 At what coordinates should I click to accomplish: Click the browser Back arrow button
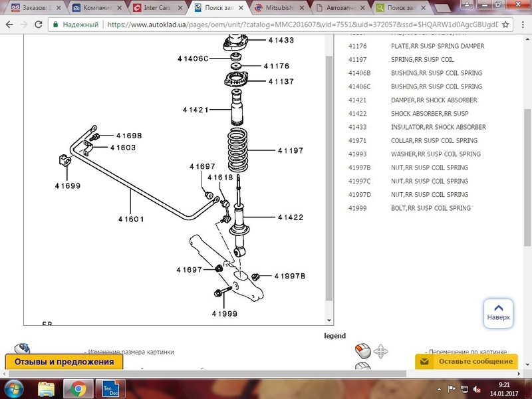[9, 25]
